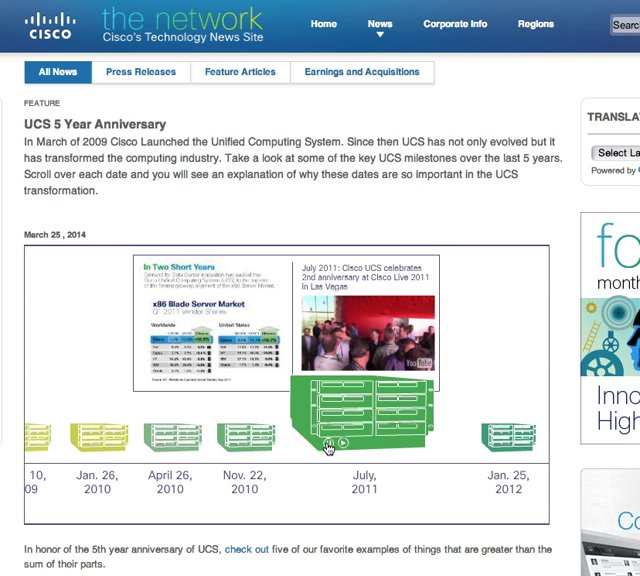
Task: Open the Select Language dropdown
Action: click(616, 153)
